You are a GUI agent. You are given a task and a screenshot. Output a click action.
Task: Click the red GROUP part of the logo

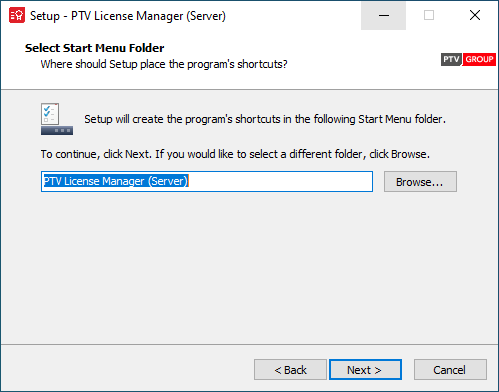point(479,59)
